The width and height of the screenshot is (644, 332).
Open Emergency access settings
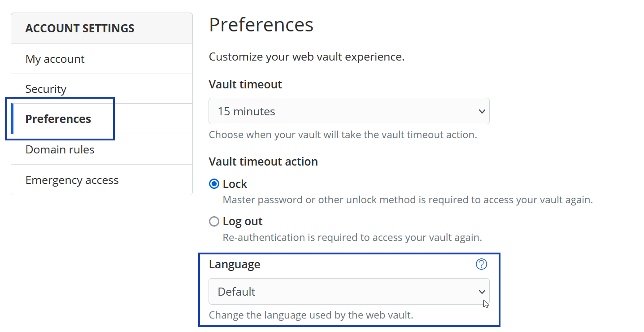72,180
